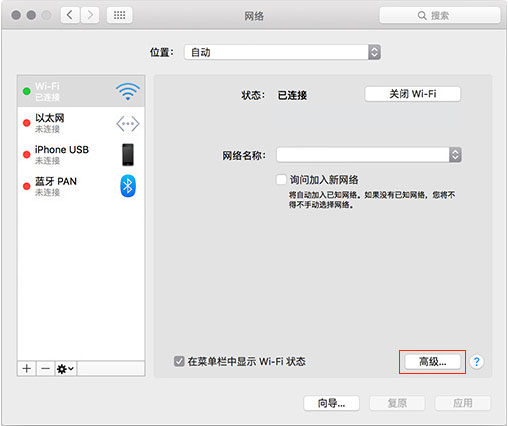Select the 以太网 Ethernet icon

click(128, 124)
